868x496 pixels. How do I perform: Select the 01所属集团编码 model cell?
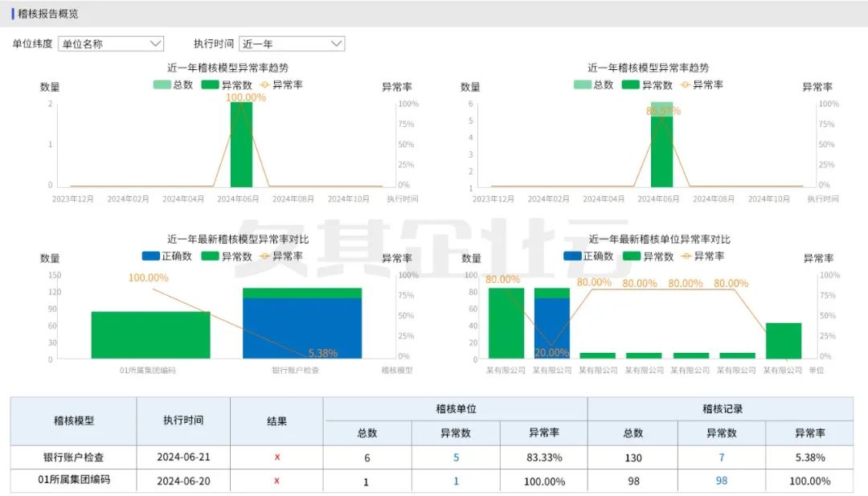click(74, 481)
